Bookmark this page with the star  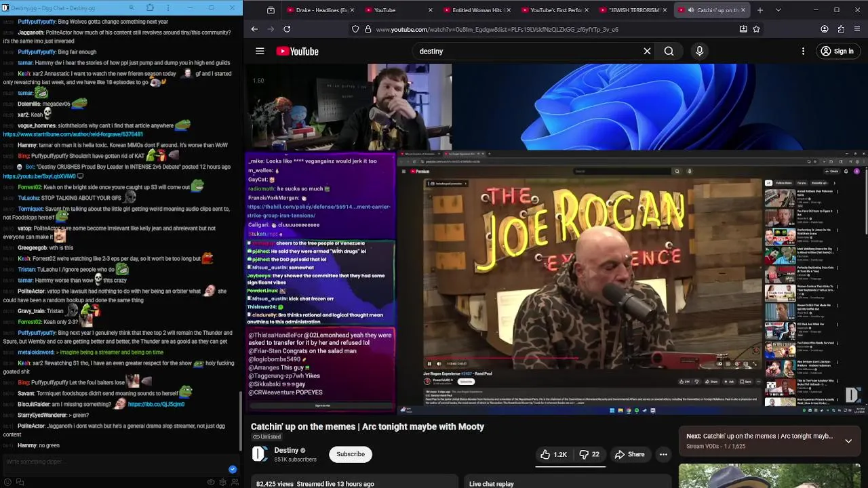pyautogui.click(x=756, y=29)
